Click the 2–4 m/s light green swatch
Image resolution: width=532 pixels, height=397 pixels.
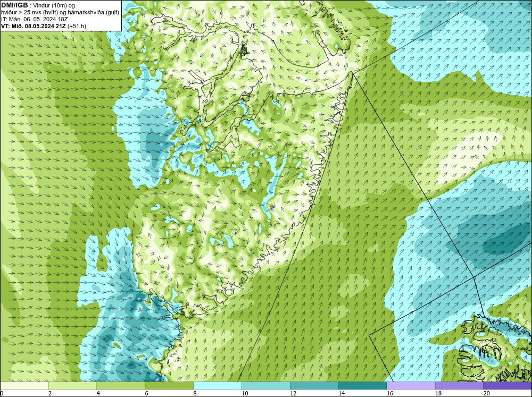(x=72, y=385)
